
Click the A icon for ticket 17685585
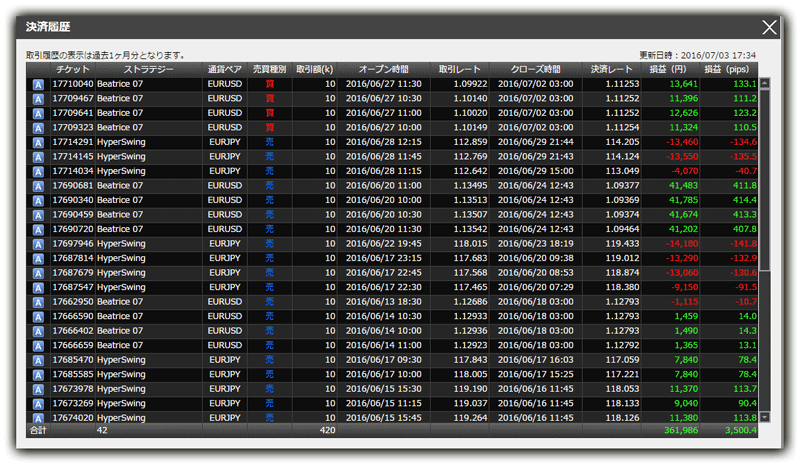pyautogui.click(x=38, y=376)
